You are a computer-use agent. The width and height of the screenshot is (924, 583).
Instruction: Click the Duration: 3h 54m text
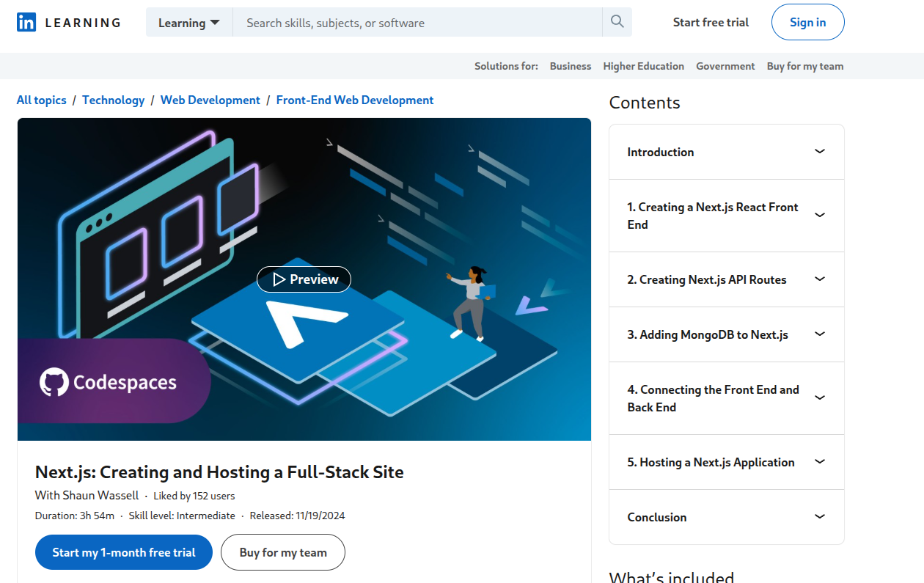coord(75,516)
